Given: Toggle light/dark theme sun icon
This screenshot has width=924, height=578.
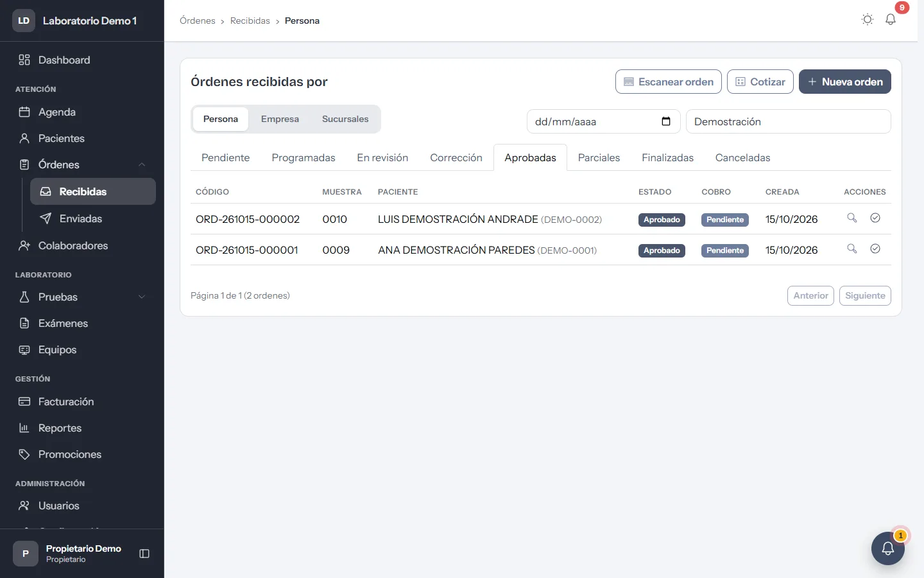Looking at the screenshot, I should tap(868, 19).
